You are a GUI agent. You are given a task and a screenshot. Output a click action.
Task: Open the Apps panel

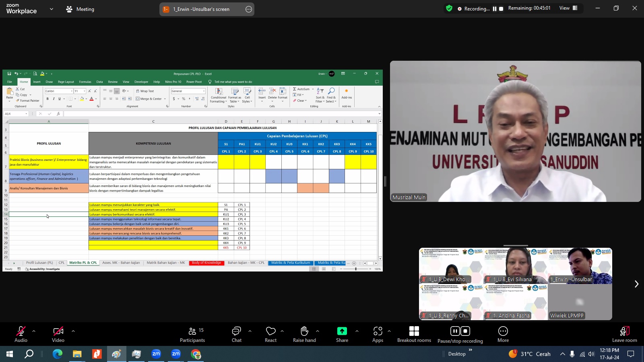point(378,334)
